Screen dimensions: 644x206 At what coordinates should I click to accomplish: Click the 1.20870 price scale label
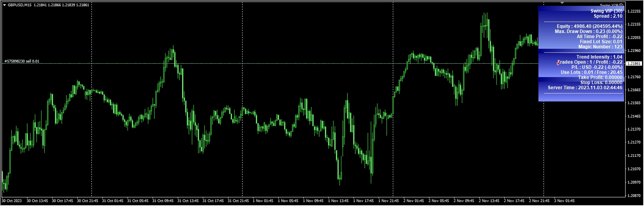pos(634,195)
